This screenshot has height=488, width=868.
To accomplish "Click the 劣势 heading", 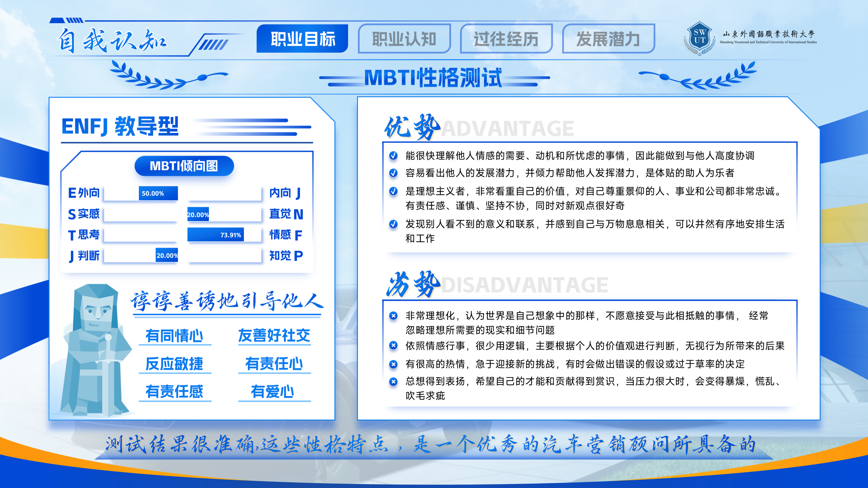I will 413,284.
